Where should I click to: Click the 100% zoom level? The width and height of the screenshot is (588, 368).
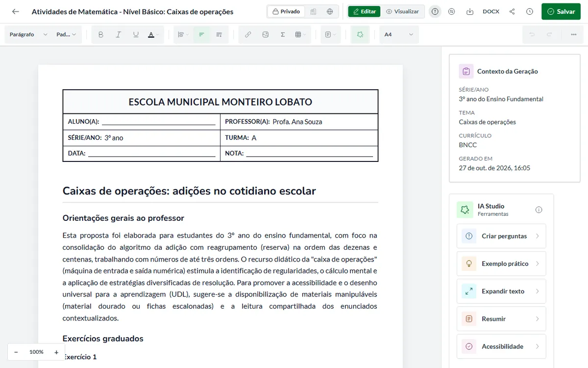pos(36,352)
